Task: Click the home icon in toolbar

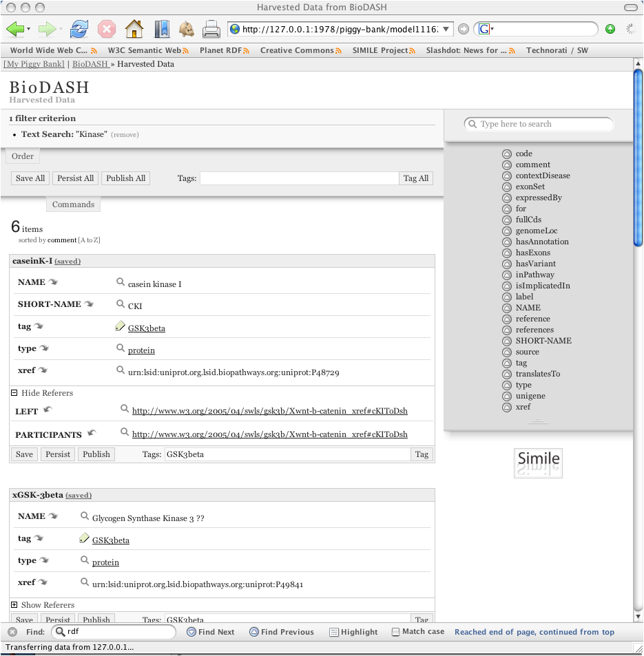Action: coord(134,29)
